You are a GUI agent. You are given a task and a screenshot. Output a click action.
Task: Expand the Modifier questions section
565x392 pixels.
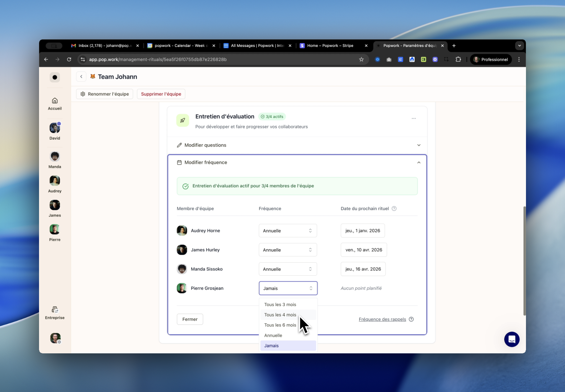(x=297, y=145)
